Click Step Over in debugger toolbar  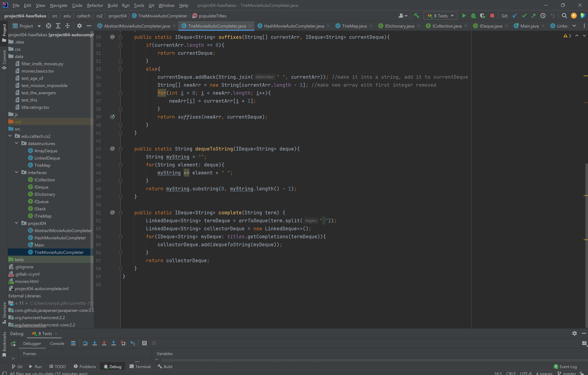click(85, 343)
